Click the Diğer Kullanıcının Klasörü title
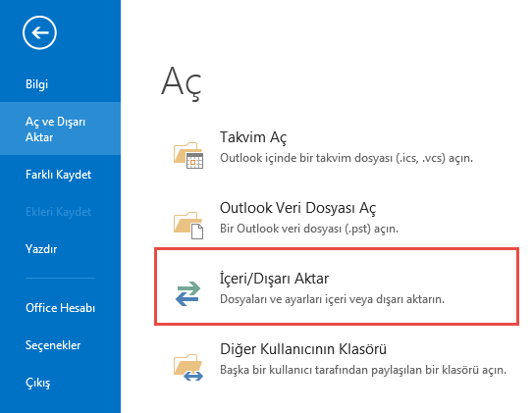Image resolution: width=532 pixels, height=413 pixels. 303,349
